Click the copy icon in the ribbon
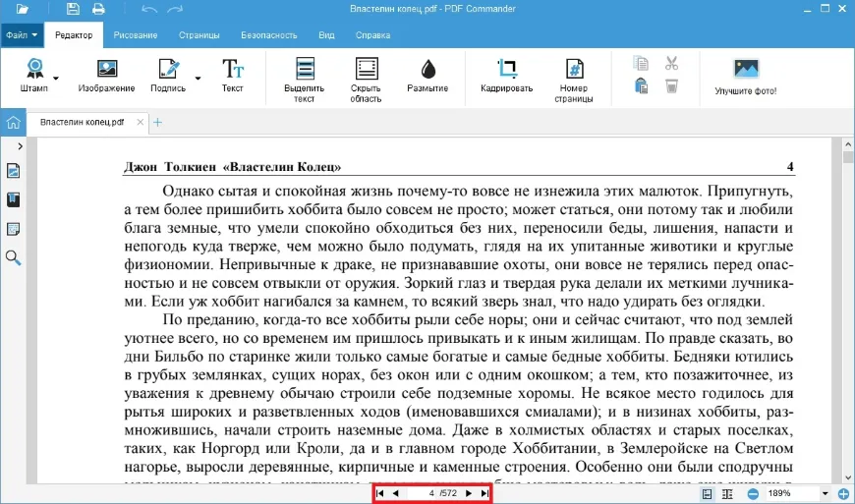The height and width of the screenshot is (504, 855). pos(641,63)
